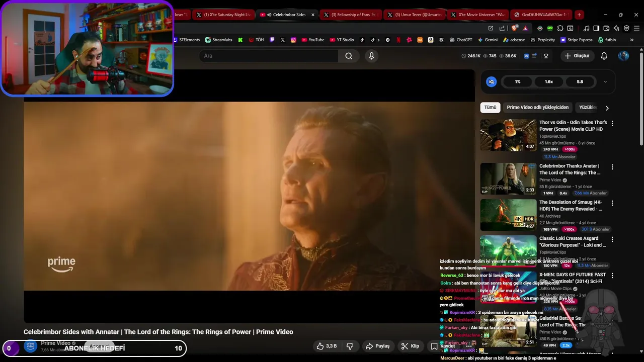Open the YouTube account avatar menu
Screen dimensions: 644x362
(623, 56)
